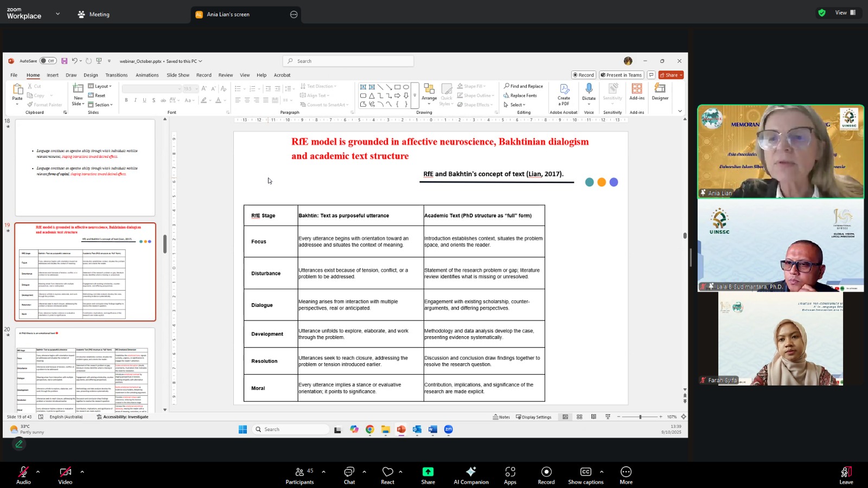The image size is (868, 488).
Task: Click New Slide icon in ribbon
Action: [x=78, y=89]
